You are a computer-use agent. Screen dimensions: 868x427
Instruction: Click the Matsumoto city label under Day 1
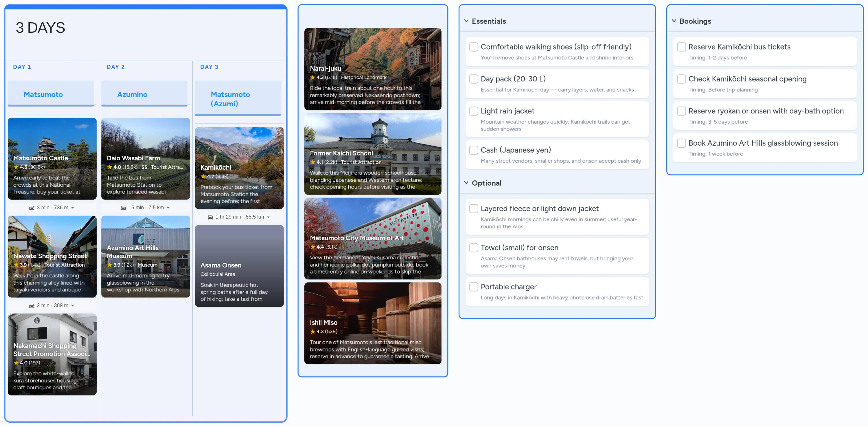pos(43,94)
